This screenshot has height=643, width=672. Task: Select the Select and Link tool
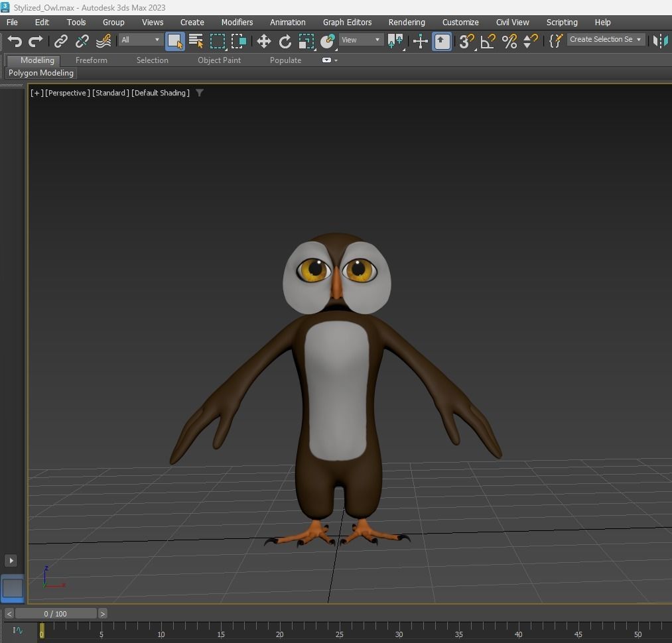click(x=61, y=41)
